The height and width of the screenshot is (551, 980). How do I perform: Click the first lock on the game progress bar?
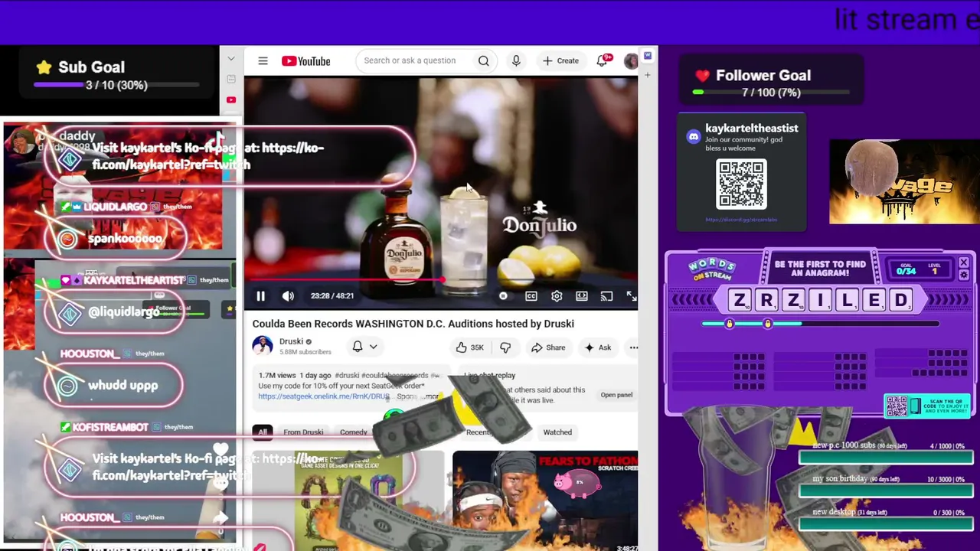(729, 324)
